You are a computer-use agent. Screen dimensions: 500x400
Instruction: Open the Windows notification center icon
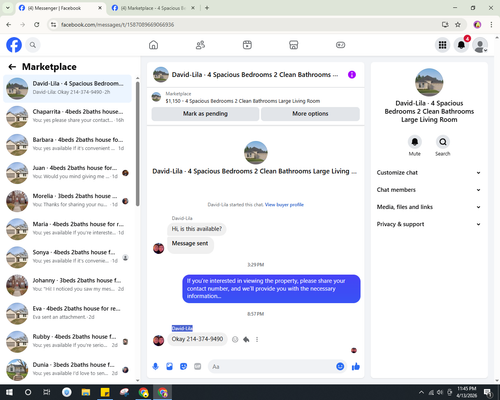pyautogui.click(x=488, y=392)
